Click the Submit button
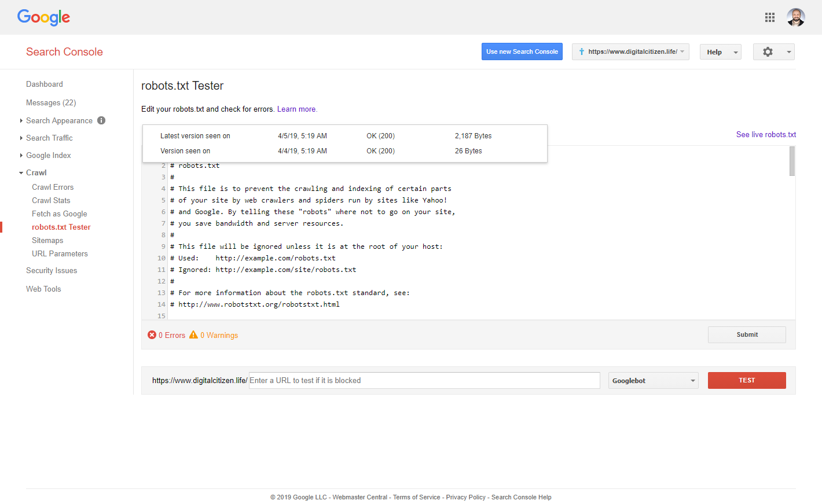Image resolution: width=822 pixels, height=504 pixels. (x=747, y=334)
